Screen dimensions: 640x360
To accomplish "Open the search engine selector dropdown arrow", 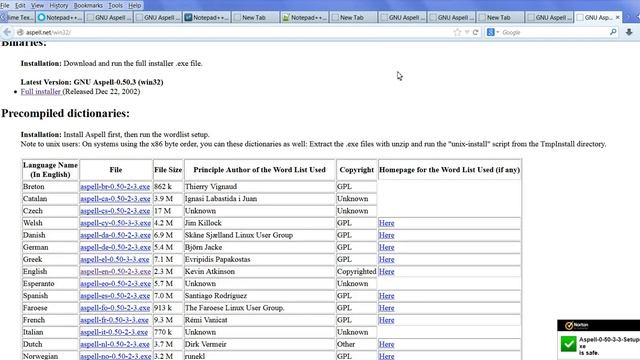I will pos(498,32).
